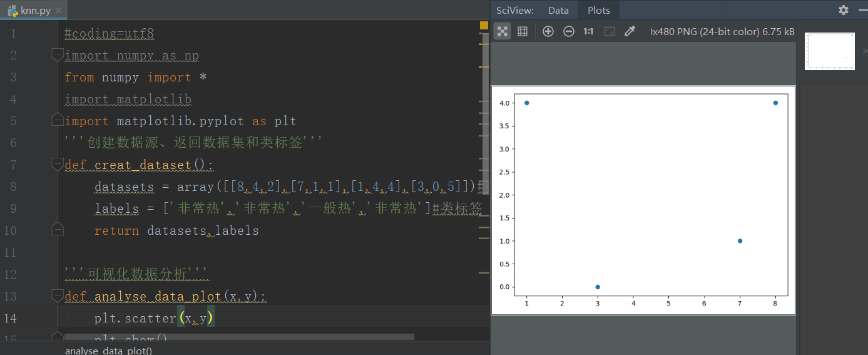Click 'import numpy as np' code line
This screenshot has height=355, width=868.
[132, 55]
